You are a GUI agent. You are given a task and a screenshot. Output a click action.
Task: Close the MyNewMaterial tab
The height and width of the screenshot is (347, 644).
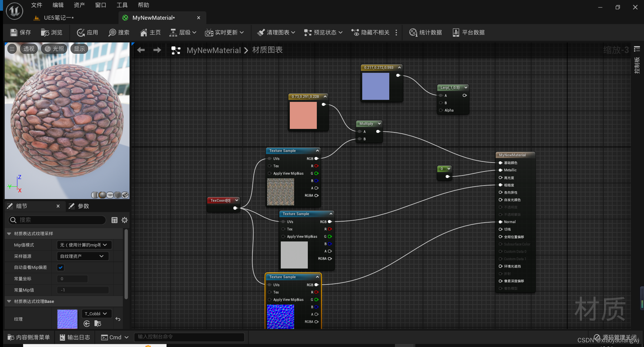199,18
